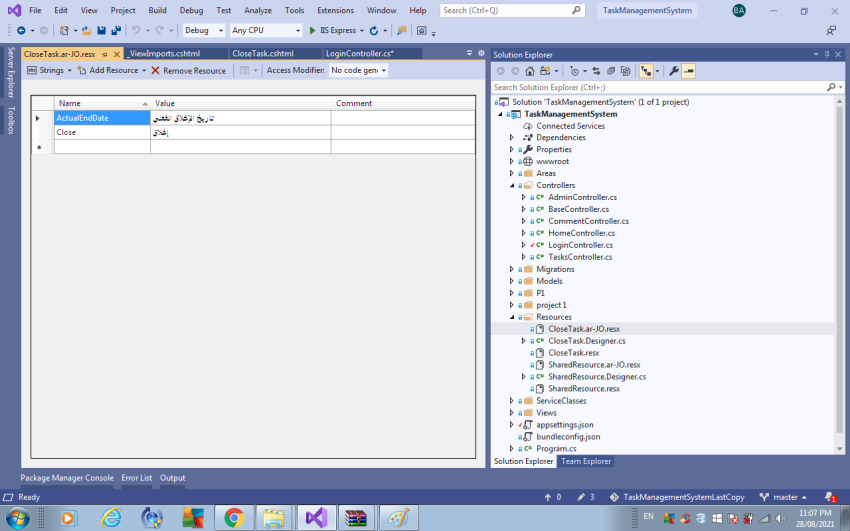Open Google Chrome from the taskbar
Viewport: 850px width, 531px height.
tap(234, 518)
